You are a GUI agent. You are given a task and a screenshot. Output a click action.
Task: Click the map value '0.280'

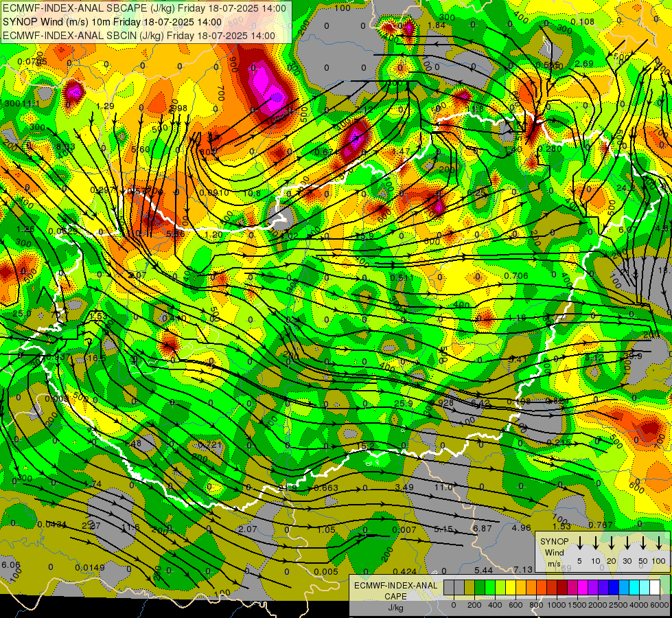click(x=549, y=149)
